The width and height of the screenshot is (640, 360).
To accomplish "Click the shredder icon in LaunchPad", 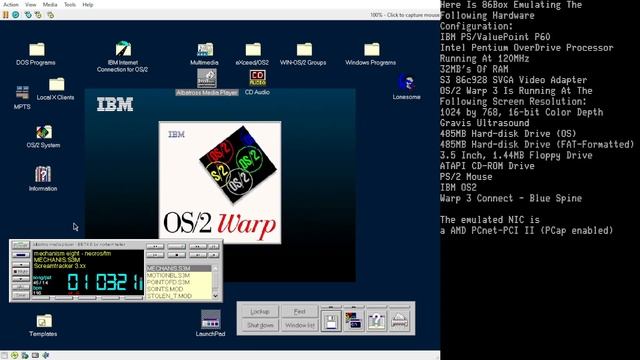I will pyautogui.click(x=399, y=321).
